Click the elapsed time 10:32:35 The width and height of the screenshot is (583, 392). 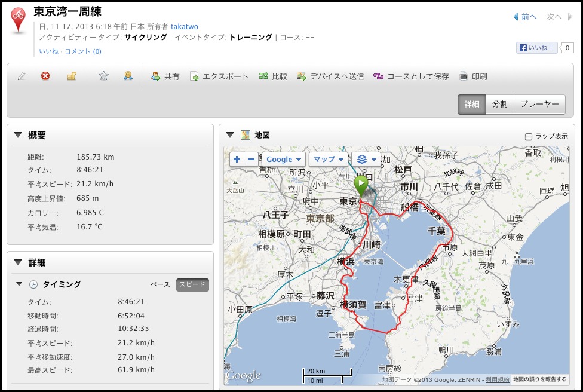[133, 329]
